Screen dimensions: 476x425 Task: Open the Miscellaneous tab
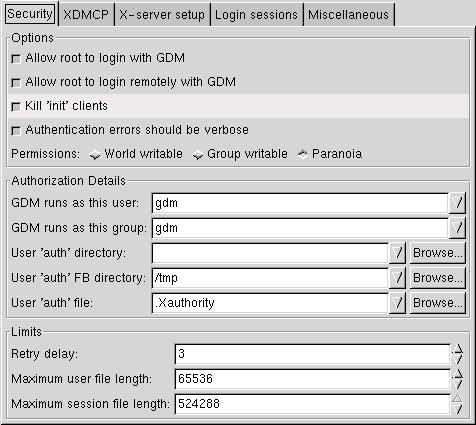tap(348, 15)
